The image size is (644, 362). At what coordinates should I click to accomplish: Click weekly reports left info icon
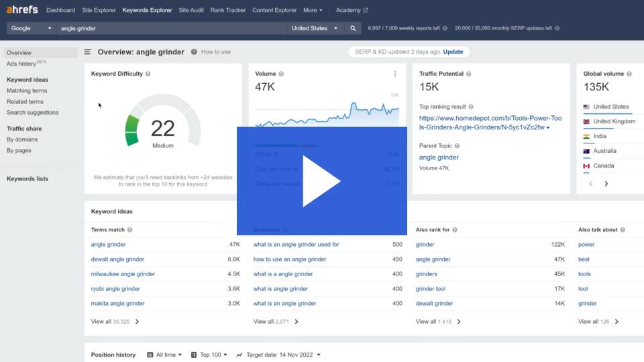click(445, 28)
